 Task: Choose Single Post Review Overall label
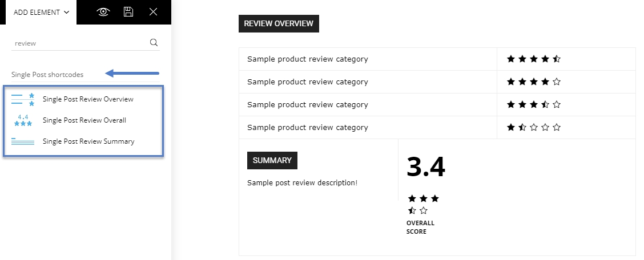(84, 120)
